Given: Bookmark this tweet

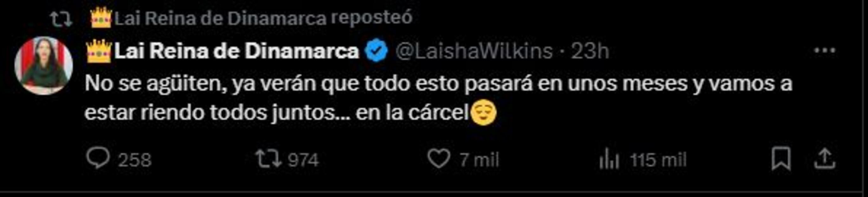Looking at the screenshot, I should (x=781, y=159).
